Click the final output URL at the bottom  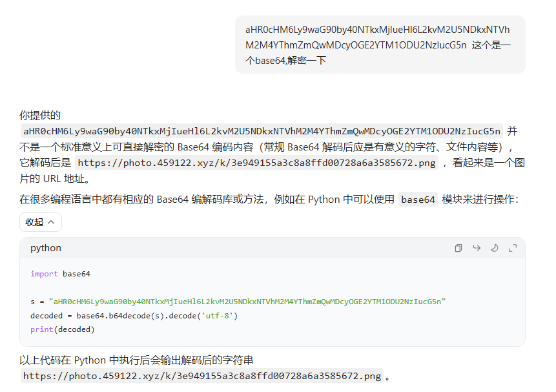pyautogui.click(x=202, y=376)
